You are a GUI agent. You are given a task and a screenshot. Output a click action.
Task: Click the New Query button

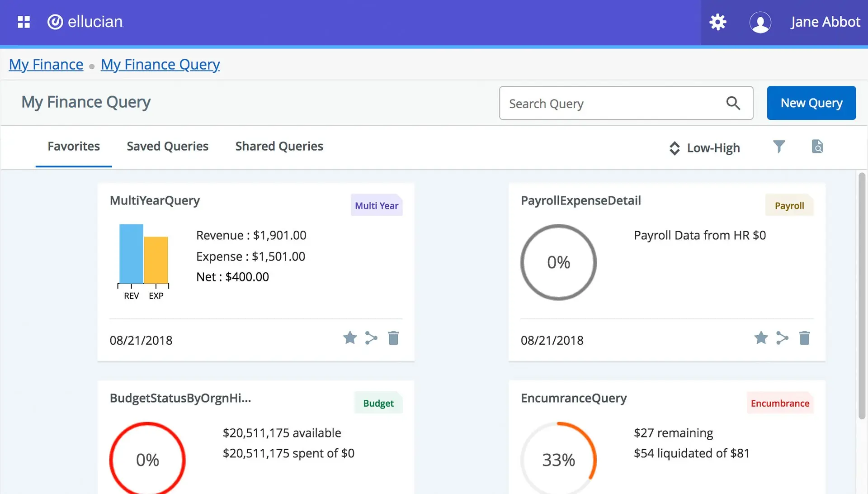click(811, 103)
